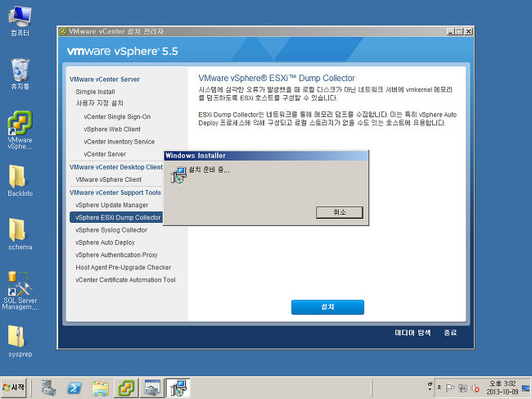Launch PowerShell from taskbar

point(74,388)
